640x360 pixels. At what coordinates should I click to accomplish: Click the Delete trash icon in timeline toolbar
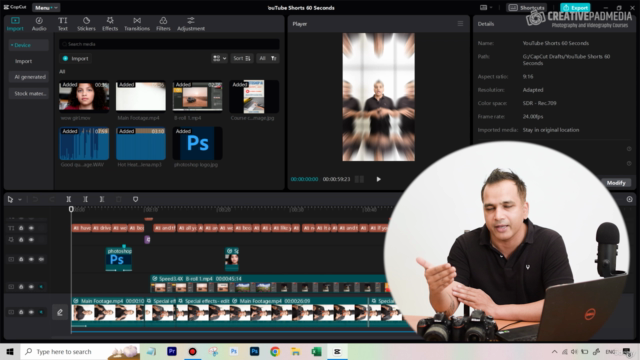click(x=118, y=199)
